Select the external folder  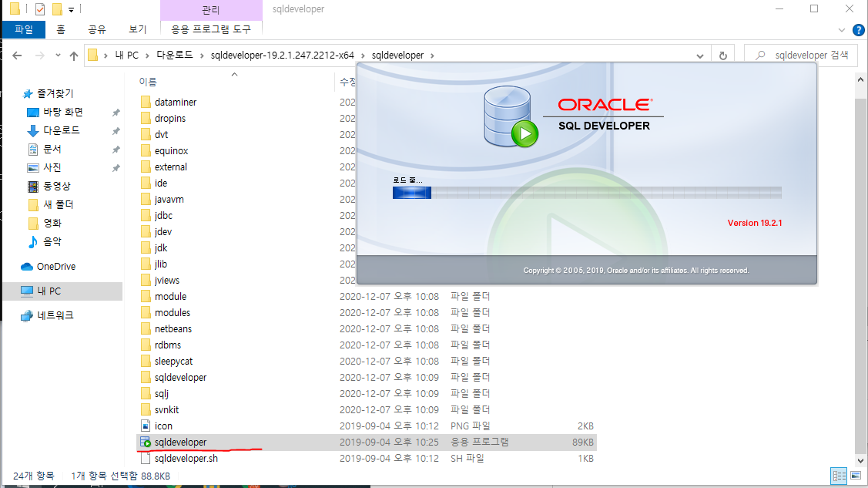pyautogui.click(x=170, y=167)
